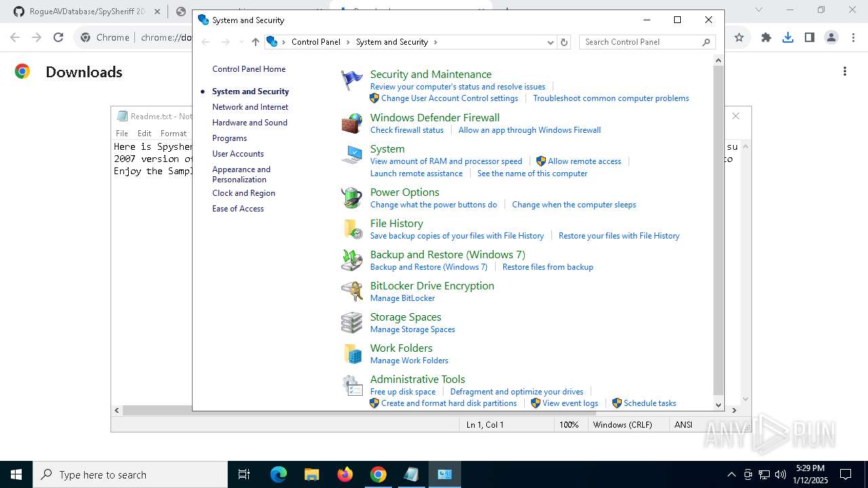Image resolution: width=868 pixels, height=488 pixels.
Task: Select Hardware and Sound category
Action: (x=250, y=123)
